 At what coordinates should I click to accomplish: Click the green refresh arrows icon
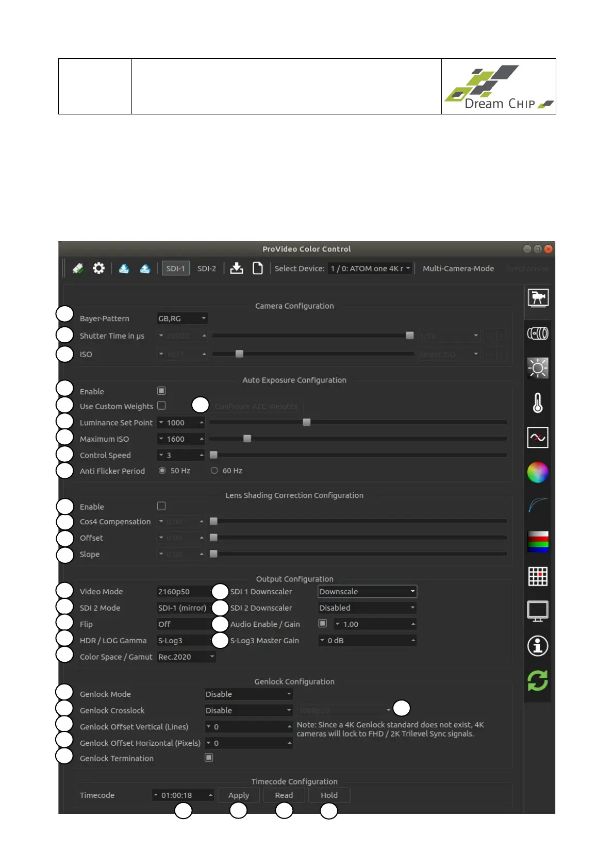tap(538, 680)
